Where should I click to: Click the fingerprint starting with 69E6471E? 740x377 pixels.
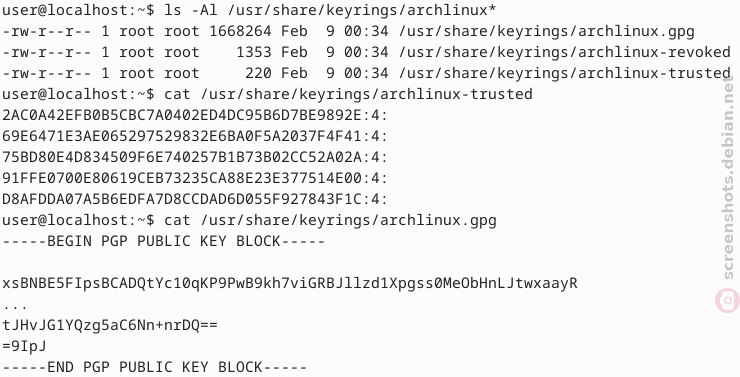tap(194, 136)
